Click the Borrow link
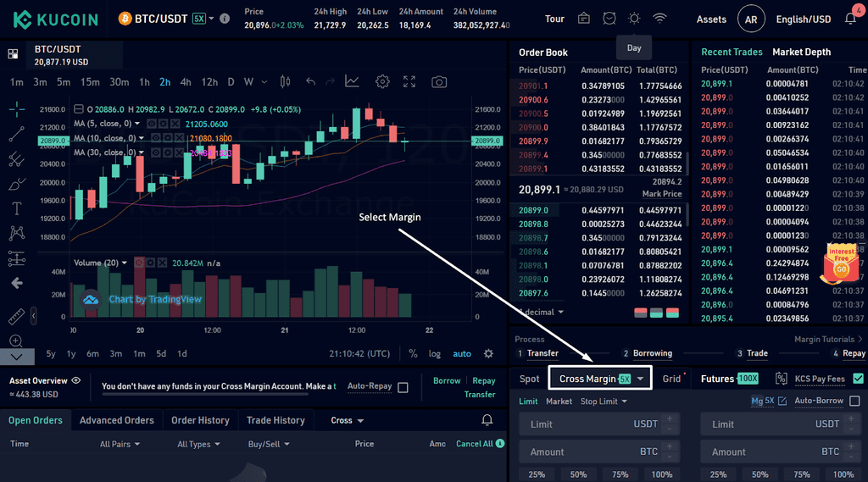Image resolution: width=868 pixels, height=482 pixels. click(447, 380)
